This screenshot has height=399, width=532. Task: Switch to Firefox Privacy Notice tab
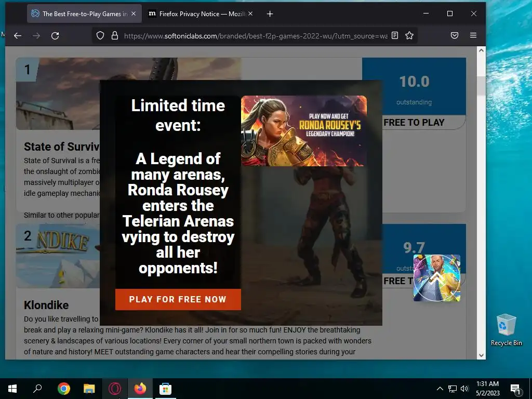click(201, 14)
